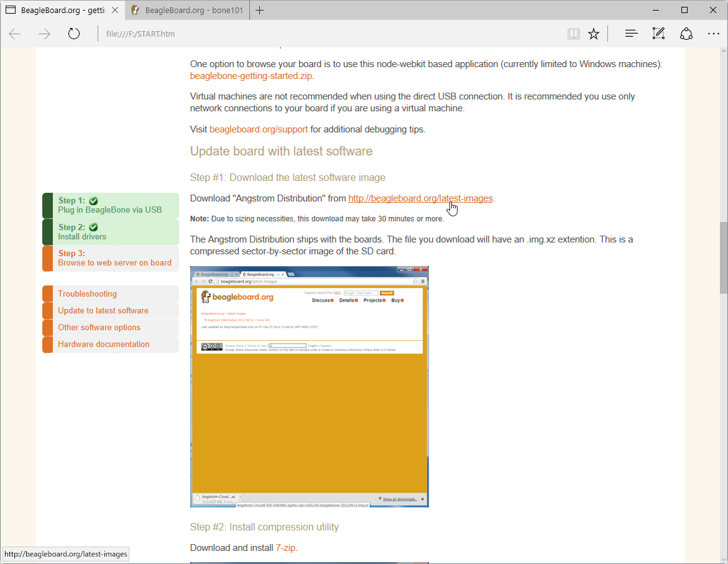Click the Note about 30 minute download
728x564 pixels.
317,219
